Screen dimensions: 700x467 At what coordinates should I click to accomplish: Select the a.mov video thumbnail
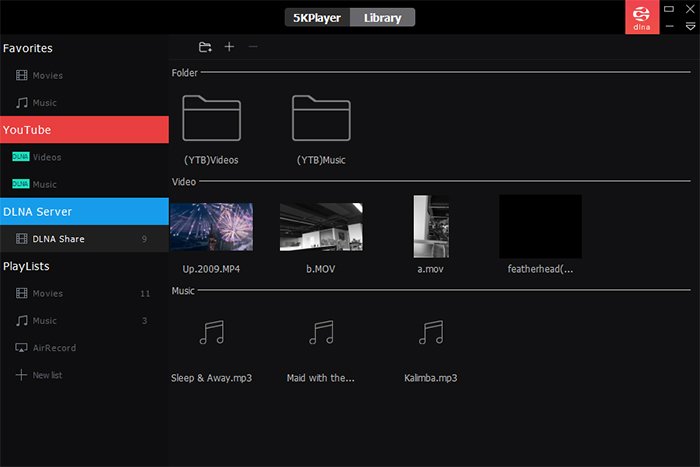click(x=431, y=226)
